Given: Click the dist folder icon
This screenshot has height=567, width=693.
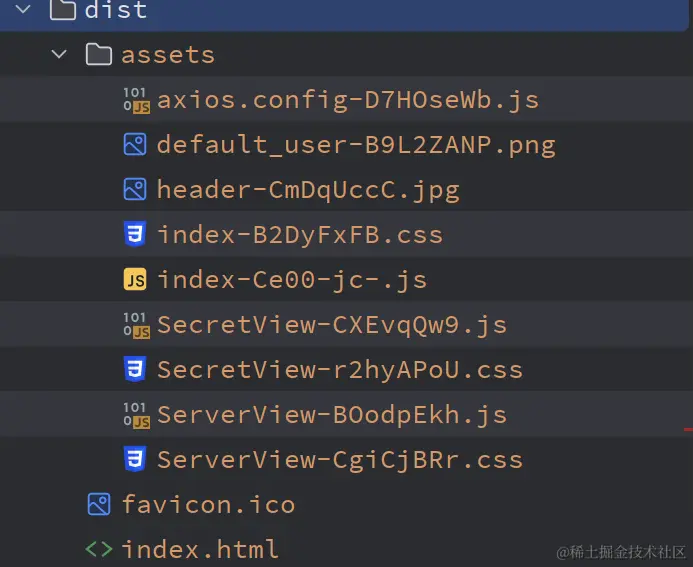Looking at the screenshot, I should (x=63, y=9).
